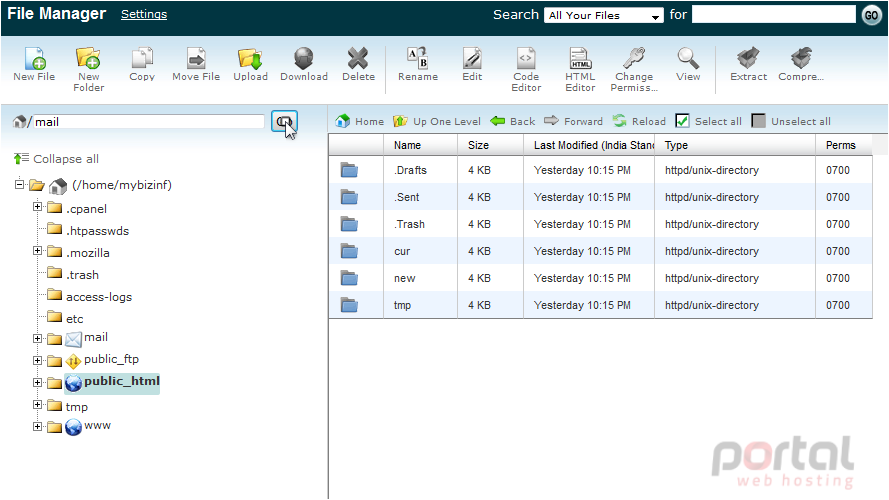
Task: Sort by Name column header
Action: coord(420,145)
